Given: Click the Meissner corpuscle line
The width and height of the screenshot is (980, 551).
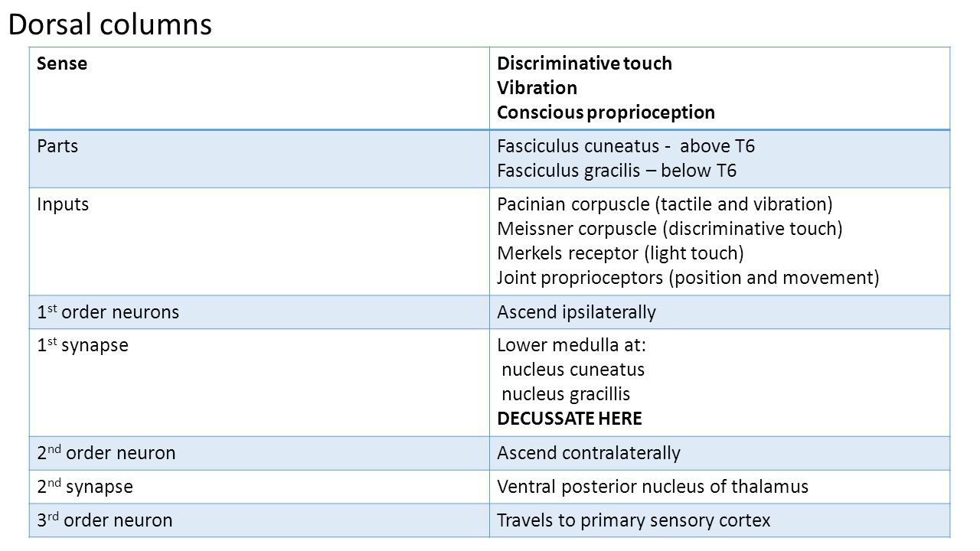Looking at the screenshot, I should point(669,229).
